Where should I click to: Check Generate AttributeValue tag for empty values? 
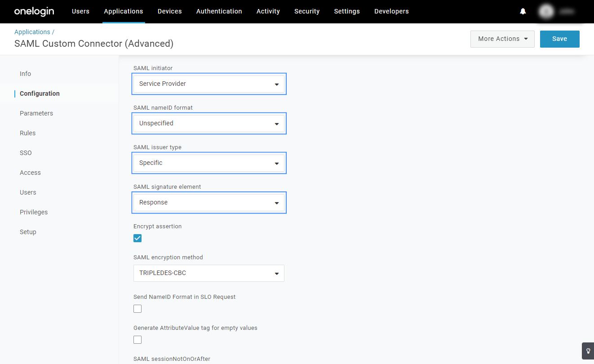pyautogui.click(x=137, y=340)
